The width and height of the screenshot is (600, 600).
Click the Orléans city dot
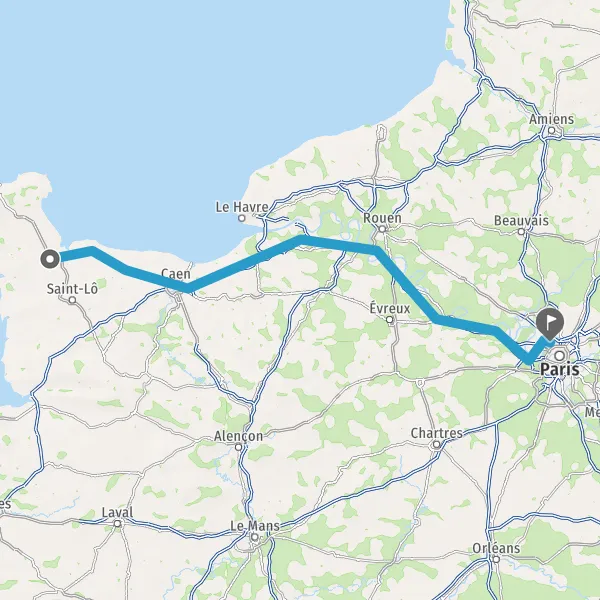(496, 559)
